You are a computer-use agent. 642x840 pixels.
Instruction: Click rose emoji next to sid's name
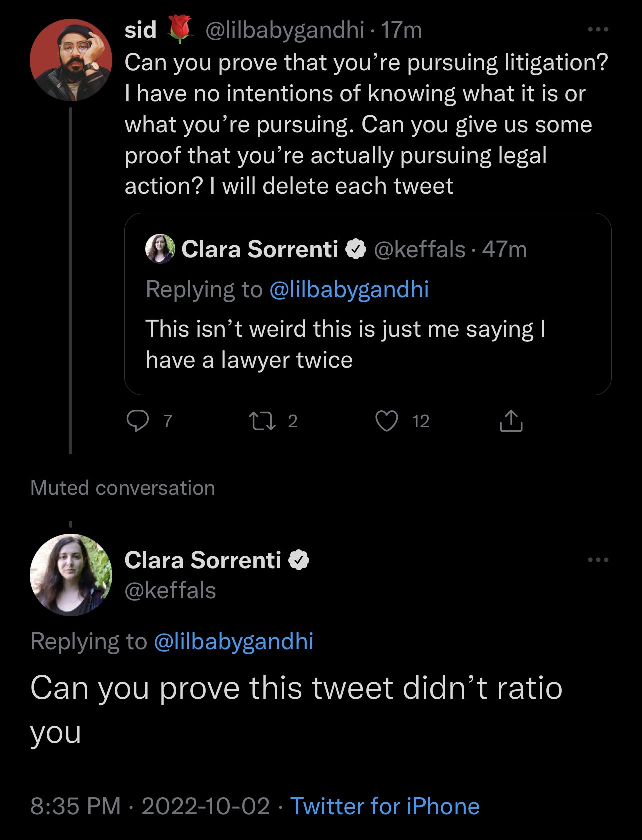180,29
